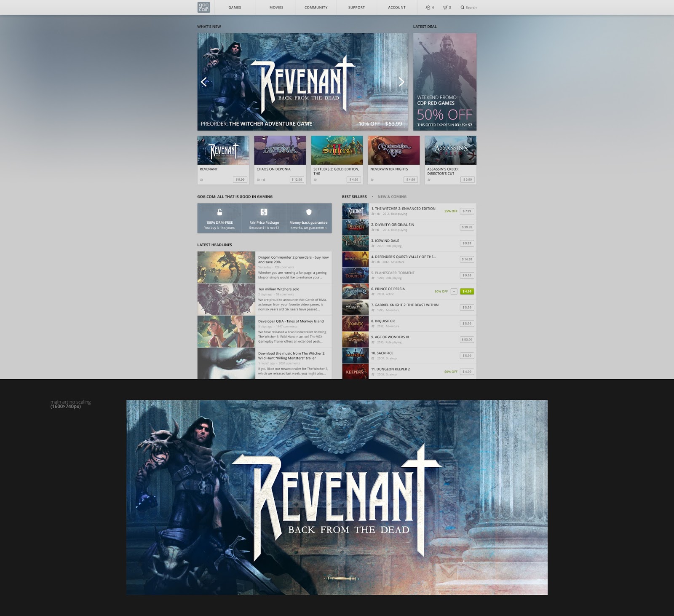
Task: Click the green $4.99 button for Prince of Persia
Action: [467, 292]
